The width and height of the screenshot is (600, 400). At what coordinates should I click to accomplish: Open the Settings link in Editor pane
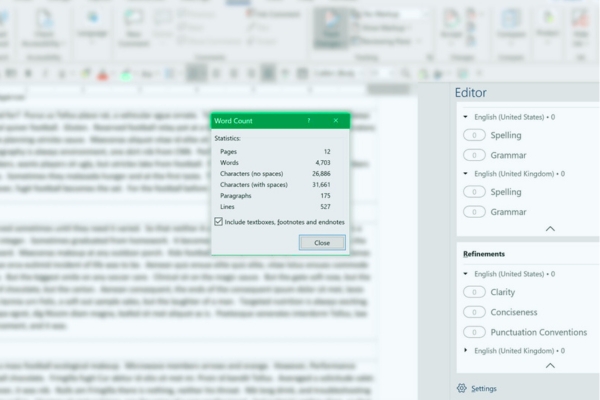tap(484, 389)
